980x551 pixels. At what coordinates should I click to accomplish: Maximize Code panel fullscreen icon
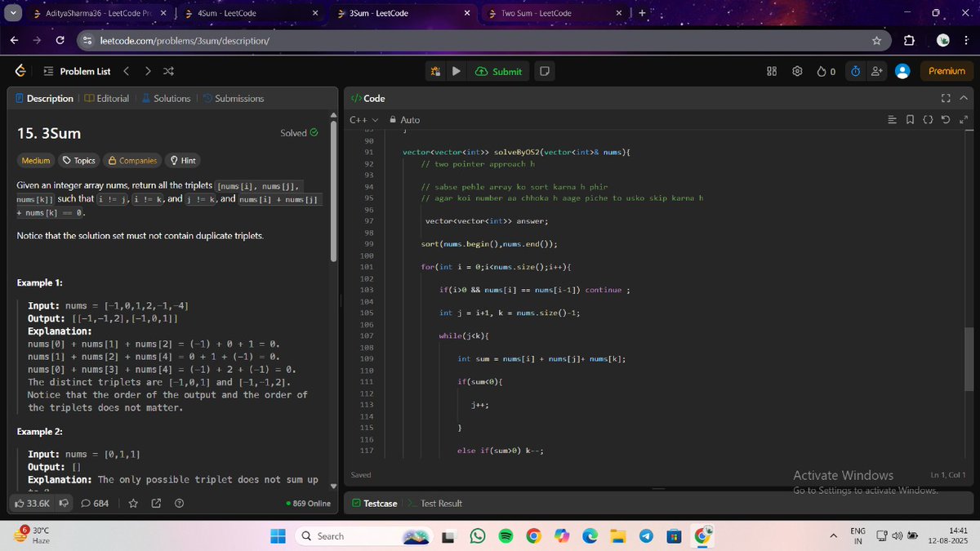point(946,98)
